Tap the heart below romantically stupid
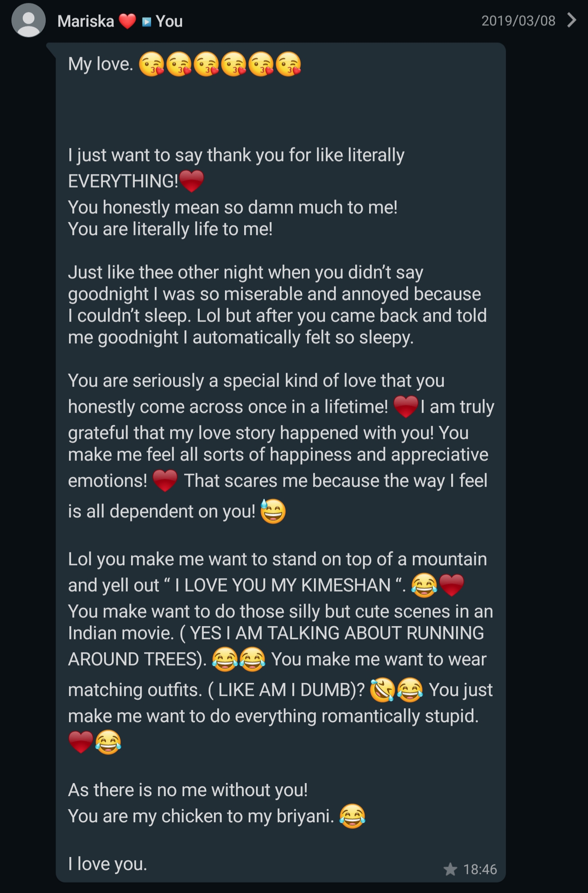 tap(80, 741)
